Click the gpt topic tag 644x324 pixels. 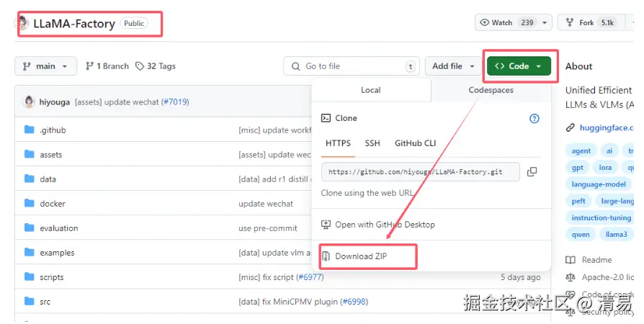coord(577,168)
